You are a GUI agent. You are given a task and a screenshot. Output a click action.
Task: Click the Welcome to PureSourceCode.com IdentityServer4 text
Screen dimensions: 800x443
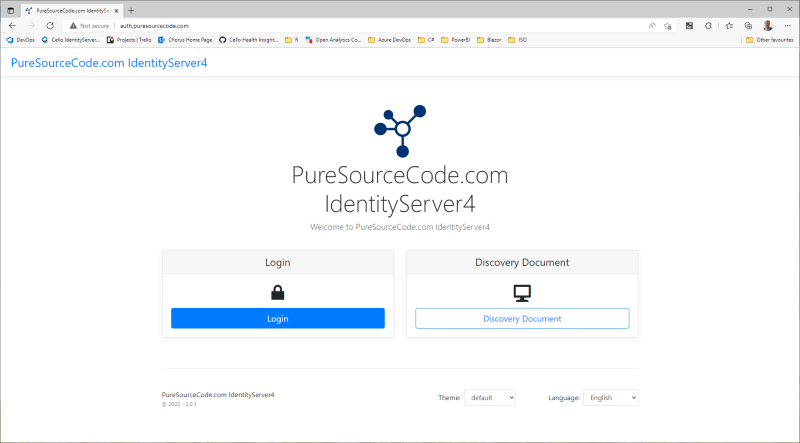coord(400,227)
